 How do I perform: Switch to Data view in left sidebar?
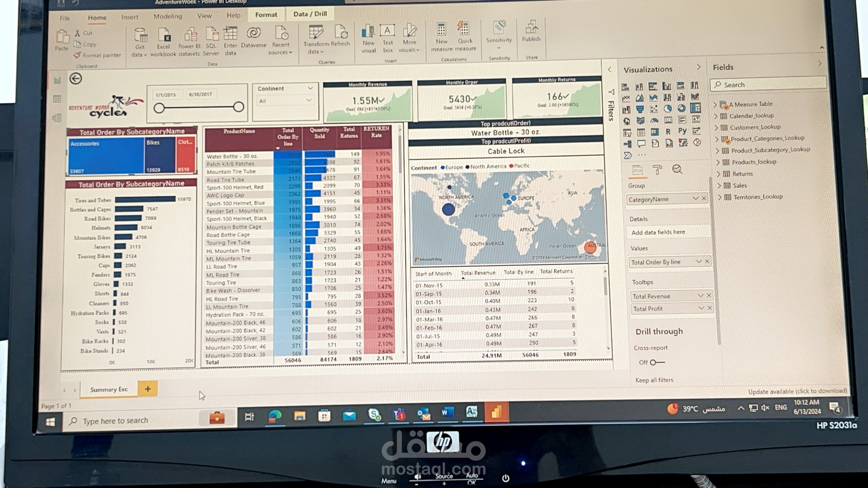pyautogui.click(x=57, y=99)
